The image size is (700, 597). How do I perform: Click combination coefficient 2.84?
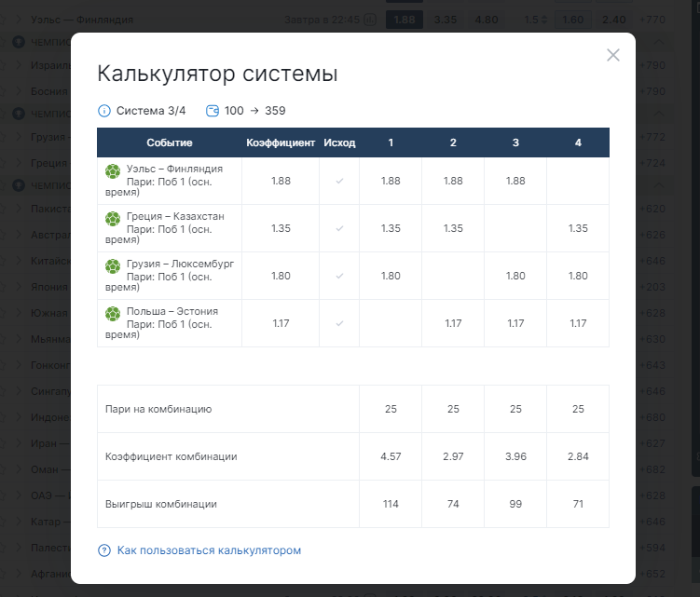(578, 456)
